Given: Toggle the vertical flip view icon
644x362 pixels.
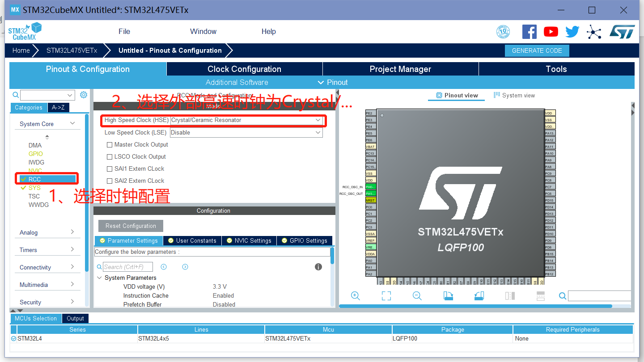Looking at the screenshot, I should click(x=510, y=296).
